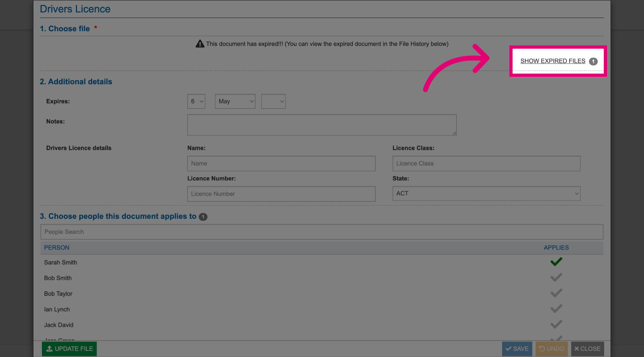
Task: Select the Sarah Smith row name
Action: click(x=60, y=262)
